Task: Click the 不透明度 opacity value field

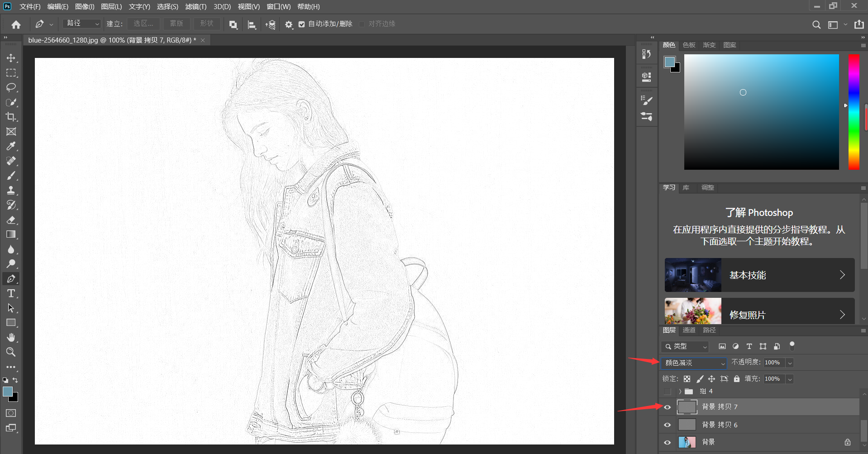Action: (x=773, y=363)
